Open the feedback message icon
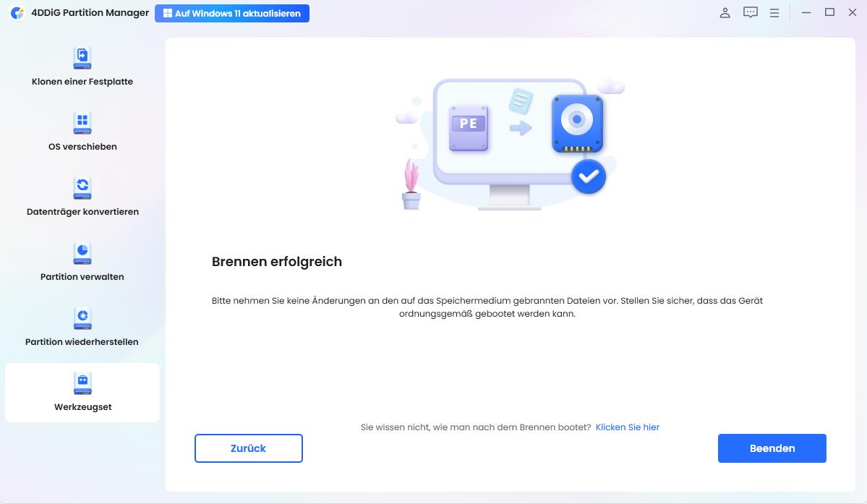 [750, 12]
